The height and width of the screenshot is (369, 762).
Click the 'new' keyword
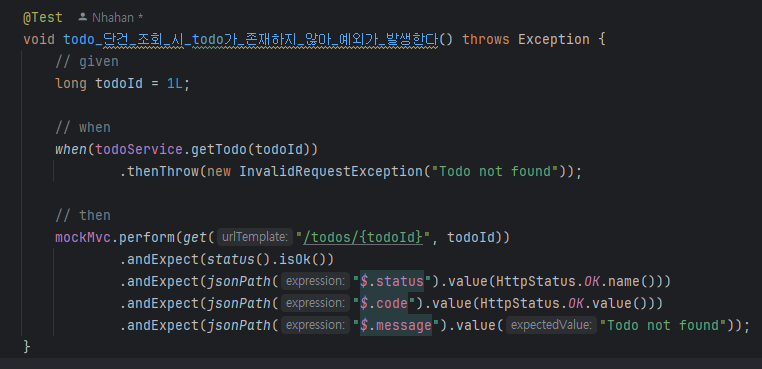[x=219, y=172]
